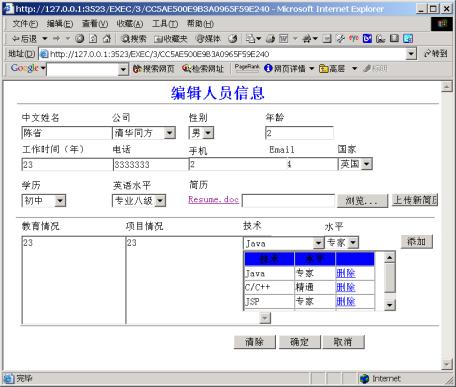Click the Search Site (检索网址) button
Viewport: 456px width, 387px height.
203,69
